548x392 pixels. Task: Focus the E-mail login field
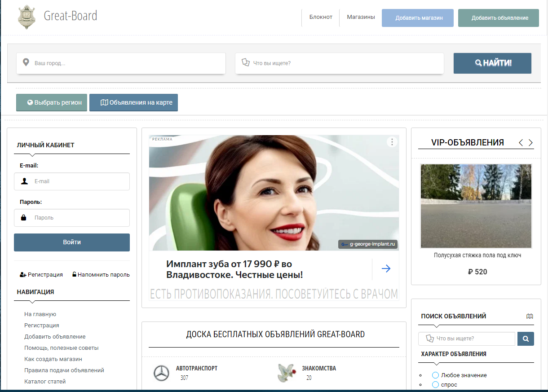tap(72, 181)
